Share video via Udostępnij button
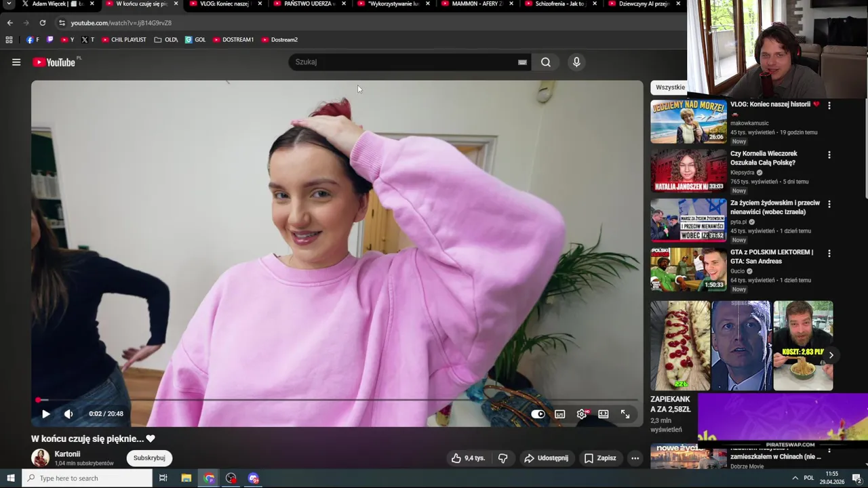 [546, 458]
